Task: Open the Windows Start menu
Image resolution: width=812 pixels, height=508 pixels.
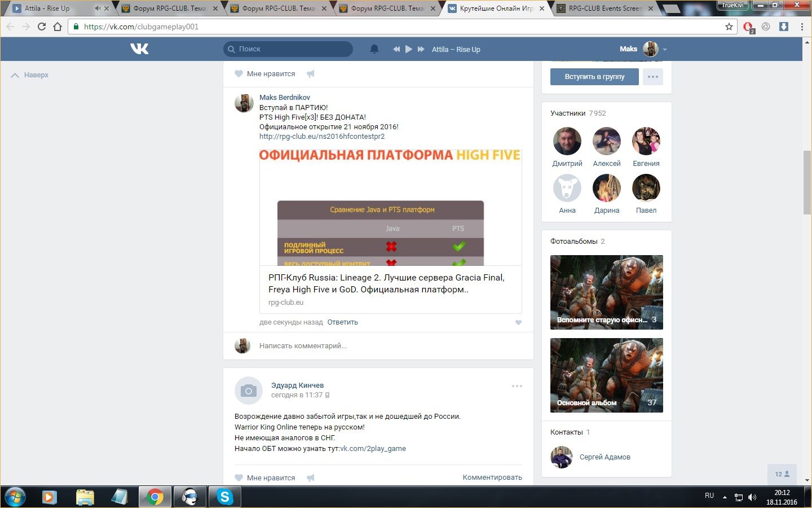Action: pos(15,497)
